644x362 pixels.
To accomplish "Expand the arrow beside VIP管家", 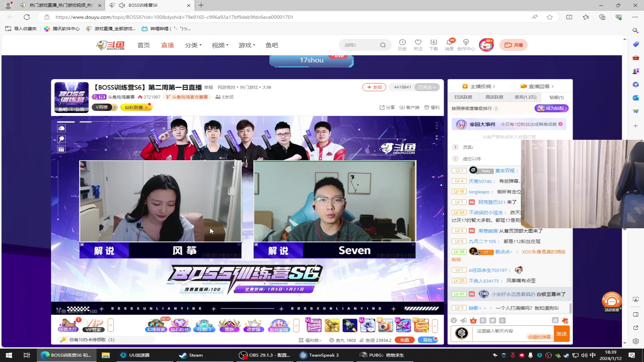I will point(110,325).
